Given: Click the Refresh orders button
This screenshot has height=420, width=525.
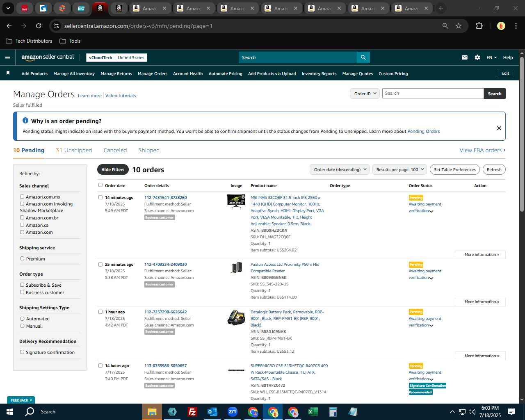Looking at the screenshot, I should click(494, 169).
